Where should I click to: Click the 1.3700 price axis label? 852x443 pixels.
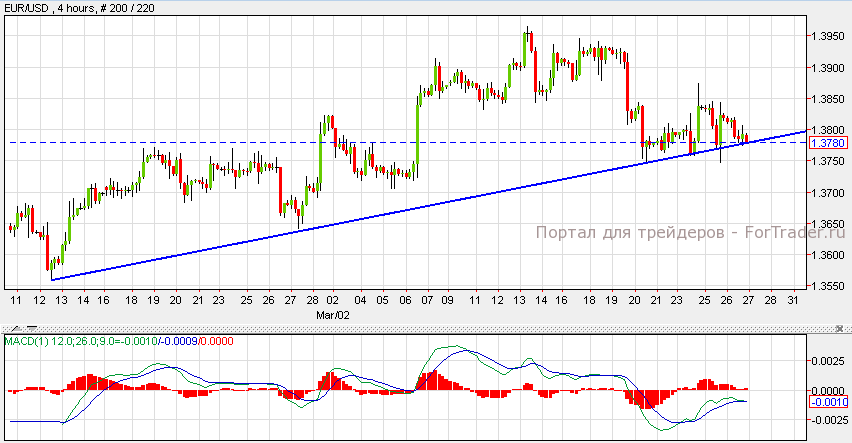point(827,192)
